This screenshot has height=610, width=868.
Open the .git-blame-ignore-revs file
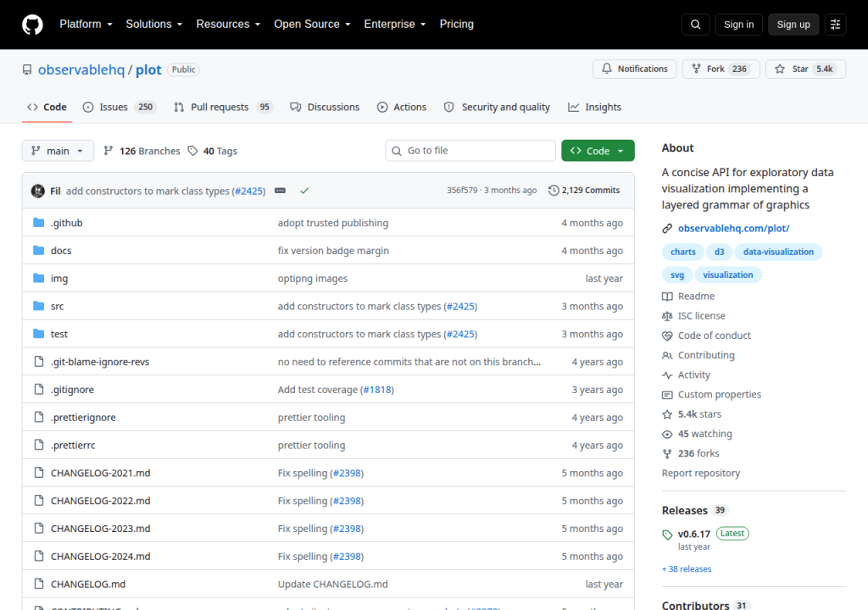[x=100, y=362]
